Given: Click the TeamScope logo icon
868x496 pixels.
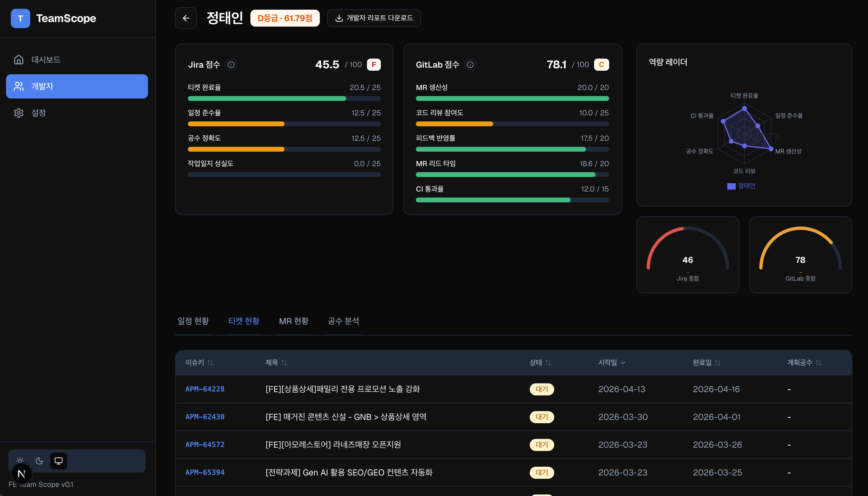Looking at the screenshot, I should (x=21, y=18).
